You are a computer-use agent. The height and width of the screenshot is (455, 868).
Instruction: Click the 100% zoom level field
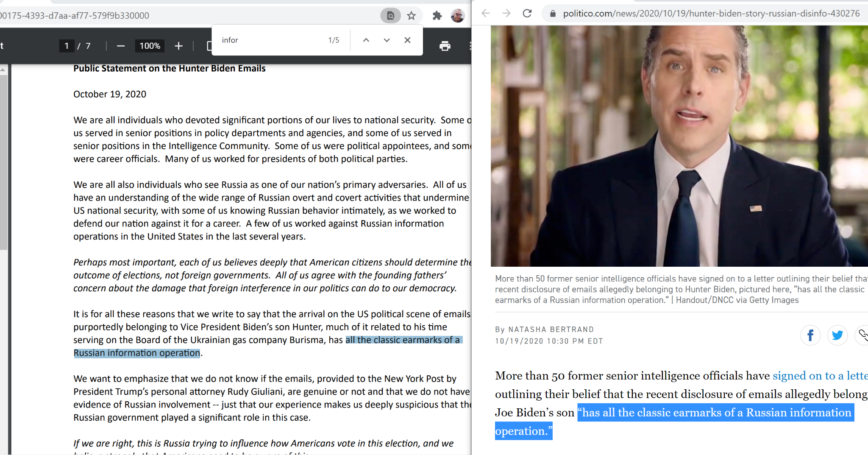tap(150, 46)
